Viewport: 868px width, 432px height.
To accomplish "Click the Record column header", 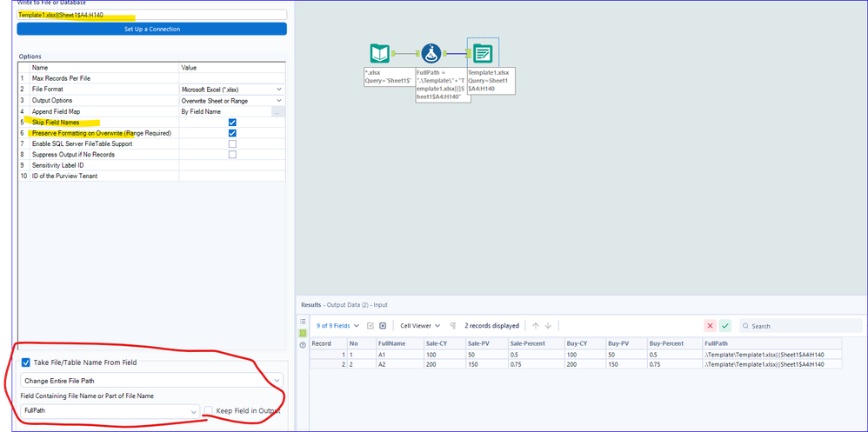I will (x=328, y=343).
